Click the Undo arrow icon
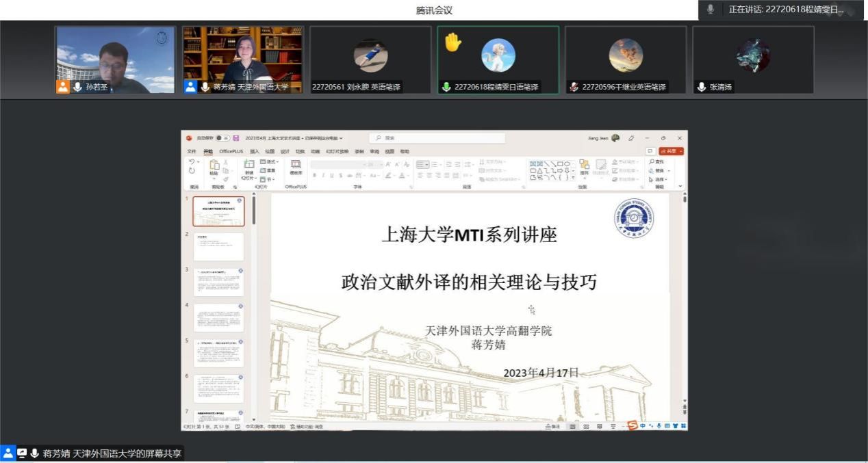This screenshot has width=868, height=463. [192, 162]
